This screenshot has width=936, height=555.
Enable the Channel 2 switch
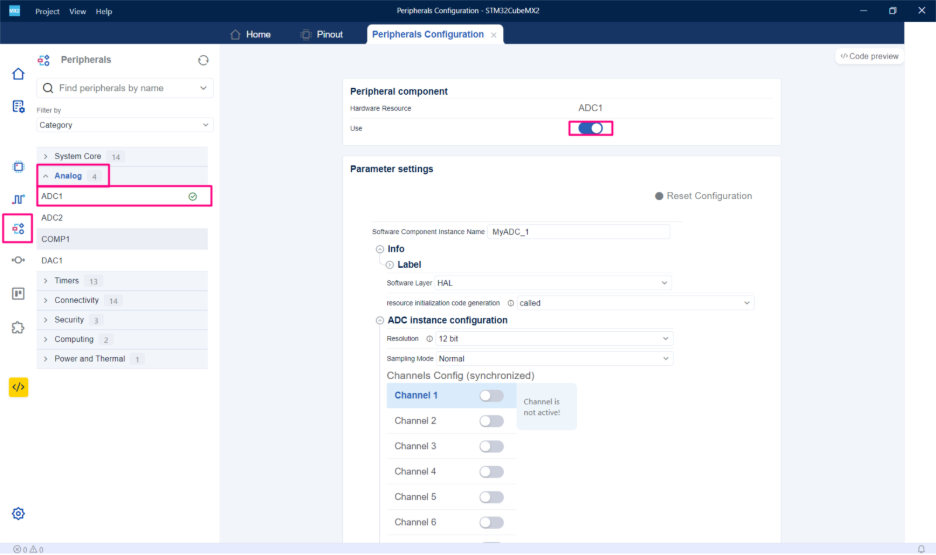click(x=491, y=421)
